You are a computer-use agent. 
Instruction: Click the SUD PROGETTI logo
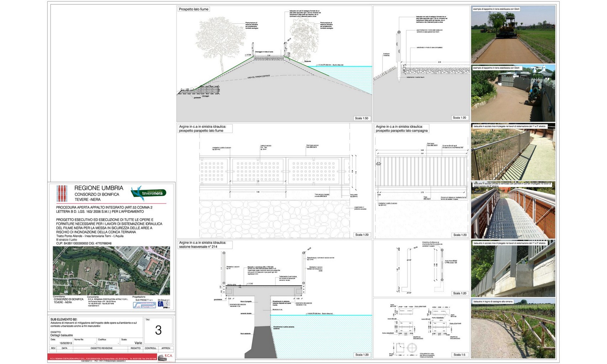coord(144,305)
